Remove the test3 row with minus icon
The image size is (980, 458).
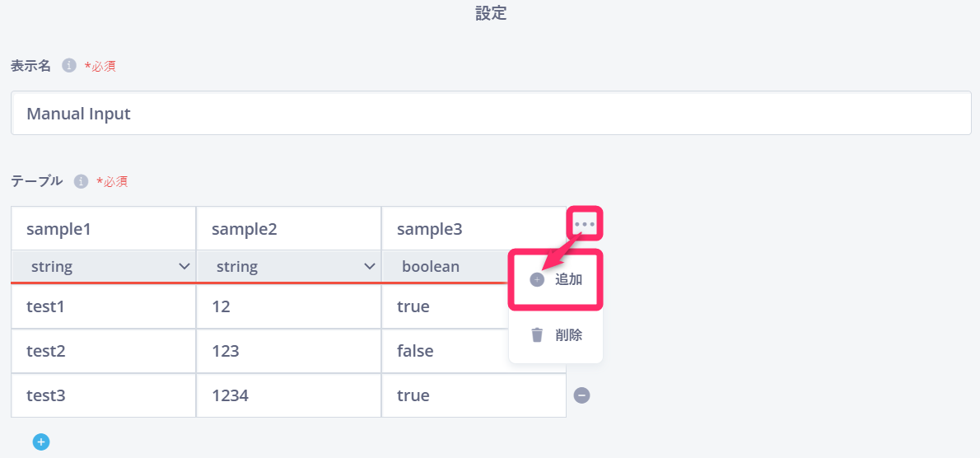click(x=582, y=395)
